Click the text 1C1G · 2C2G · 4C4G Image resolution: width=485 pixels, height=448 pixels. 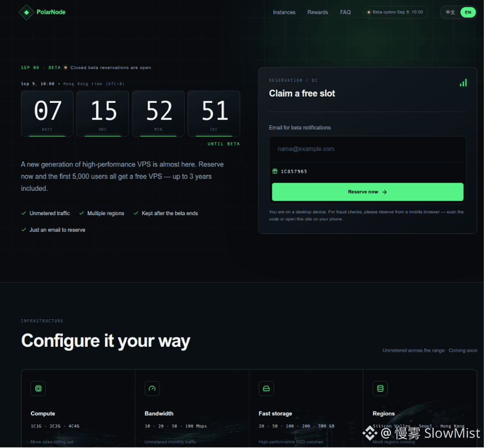point(55,426)
